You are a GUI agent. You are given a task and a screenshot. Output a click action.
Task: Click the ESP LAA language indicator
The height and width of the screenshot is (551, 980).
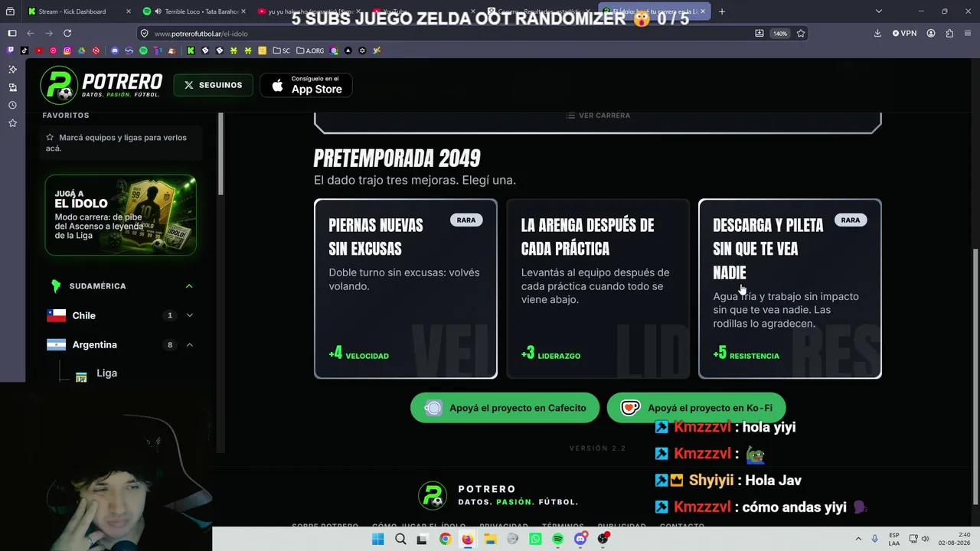[894, 539]
